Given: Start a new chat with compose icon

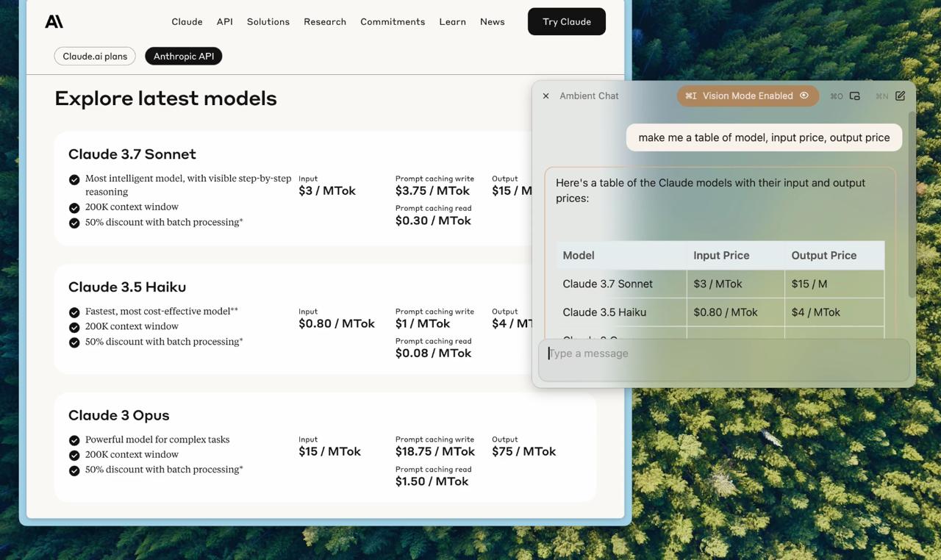Looking at the screenshot, I should coord(900,96).
